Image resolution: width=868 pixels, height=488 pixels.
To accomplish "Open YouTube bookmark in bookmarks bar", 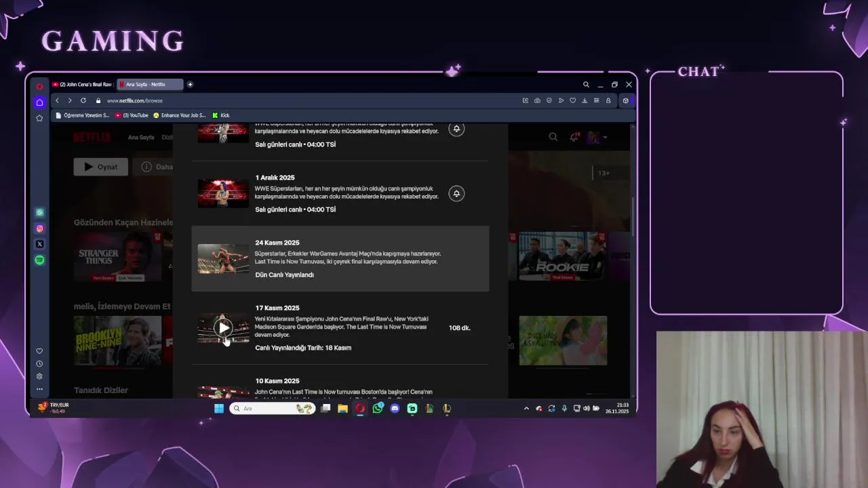I will point(132,115).
